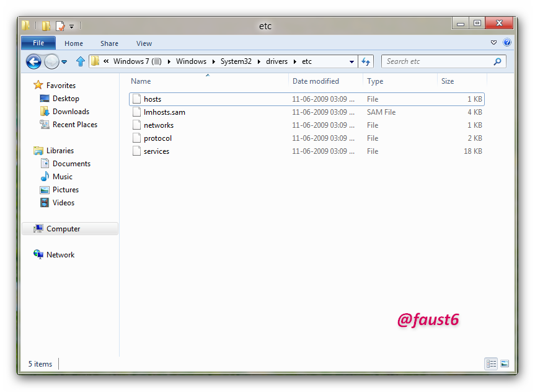The height and width of the screenshot is (392, 535).
Task: Click New folder quick access icon
Action: click(x=46, y=26)
